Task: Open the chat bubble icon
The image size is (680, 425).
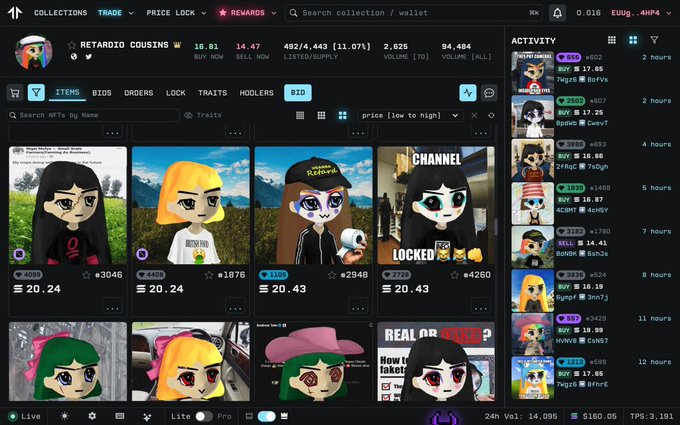Action: [489, 93]
